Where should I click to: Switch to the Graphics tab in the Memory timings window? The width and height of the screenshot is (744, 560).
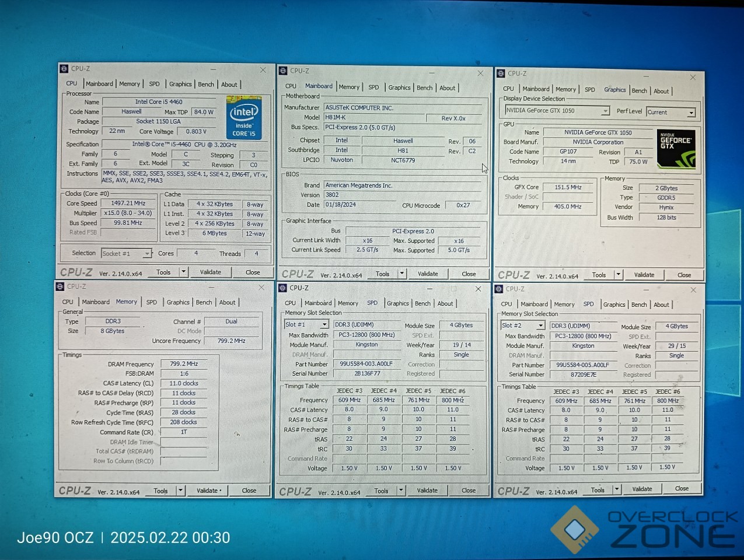(x=178, y=302)
